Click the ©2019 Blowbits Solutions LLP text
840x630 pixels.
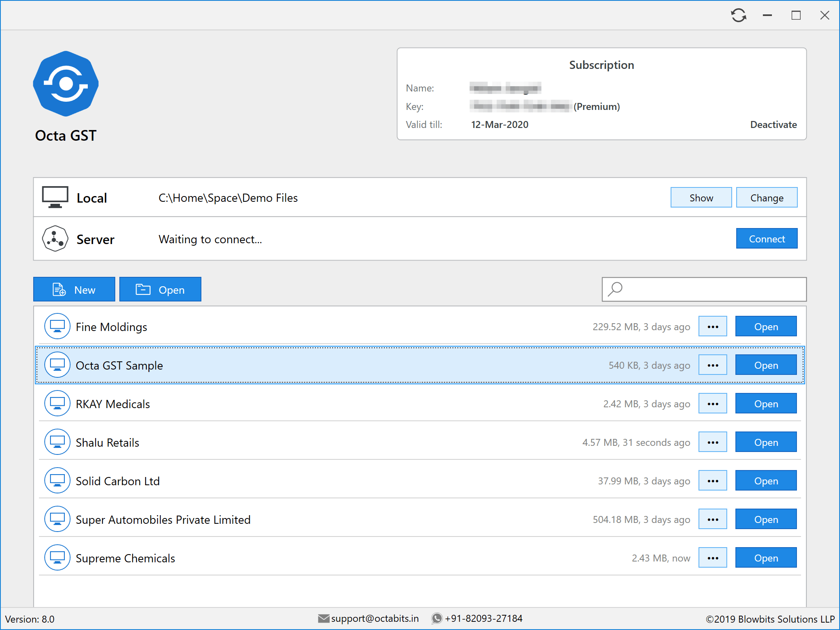pos(770,619)
